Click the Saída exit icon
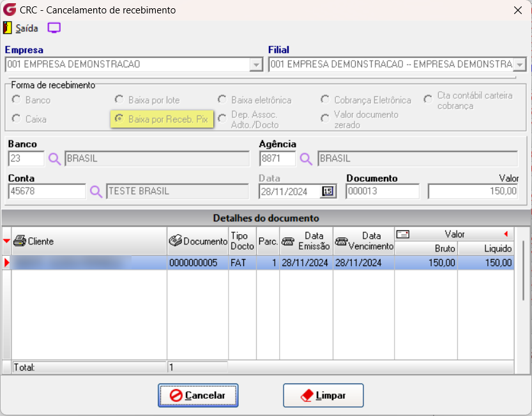 coord(8,28)
